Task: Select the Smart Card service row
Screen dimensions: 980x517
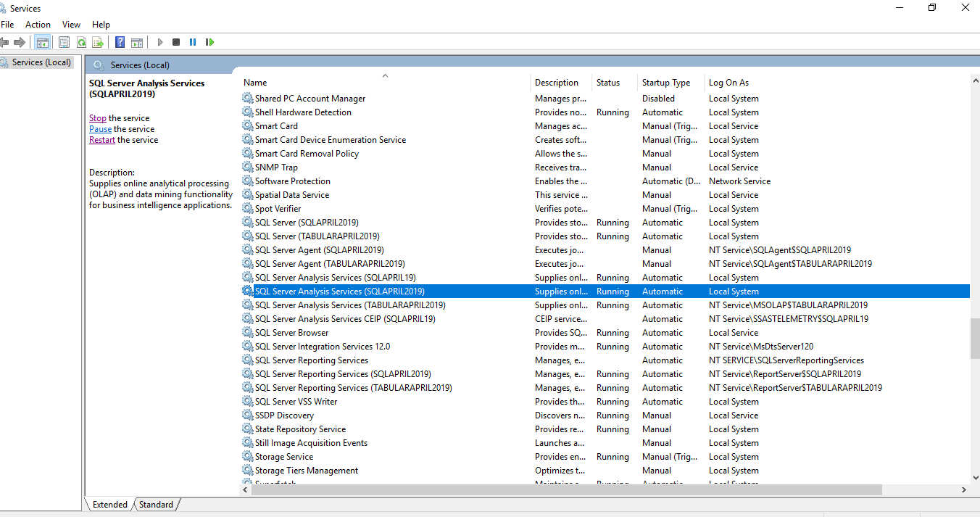Action: 605,126
